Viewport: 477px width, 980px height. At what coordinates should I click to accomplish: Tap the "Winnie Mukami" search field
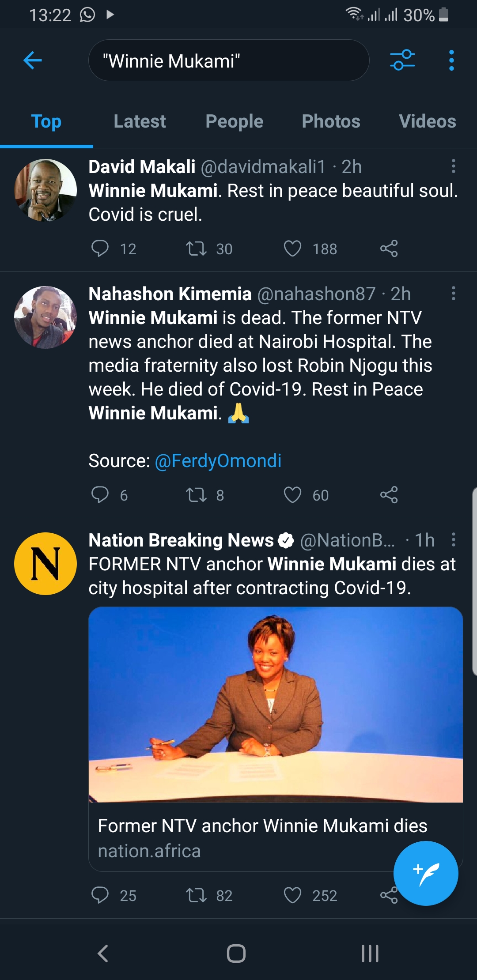(x=228, y=60)
